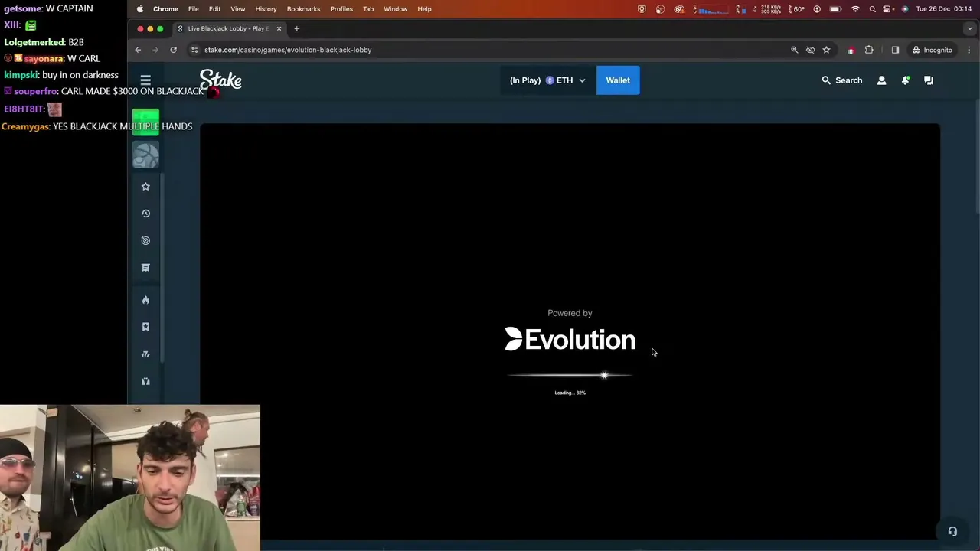This screenshot has width=980, height=551.
Task: Open Chrome's three-dot menu
Action: pyautogui.click(x=969, y=50)
